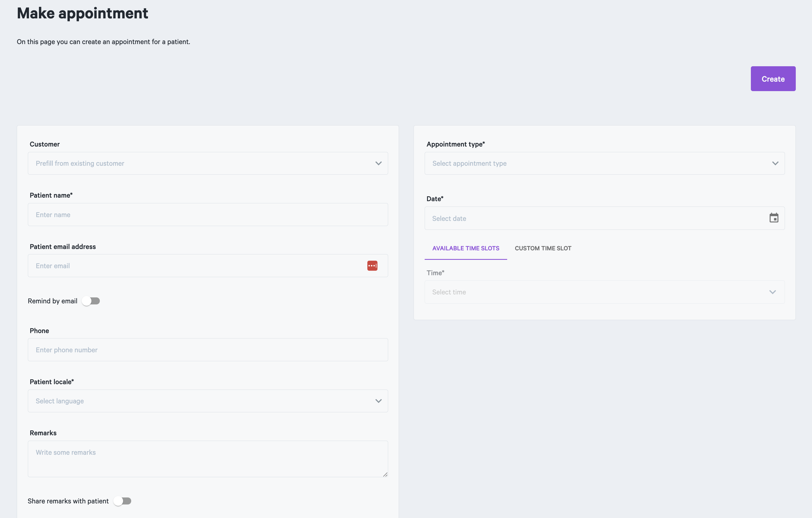This screenshot has width=812, height=518.
Task: Enable Share remarks with patient switch
Action: pos(122,501)
